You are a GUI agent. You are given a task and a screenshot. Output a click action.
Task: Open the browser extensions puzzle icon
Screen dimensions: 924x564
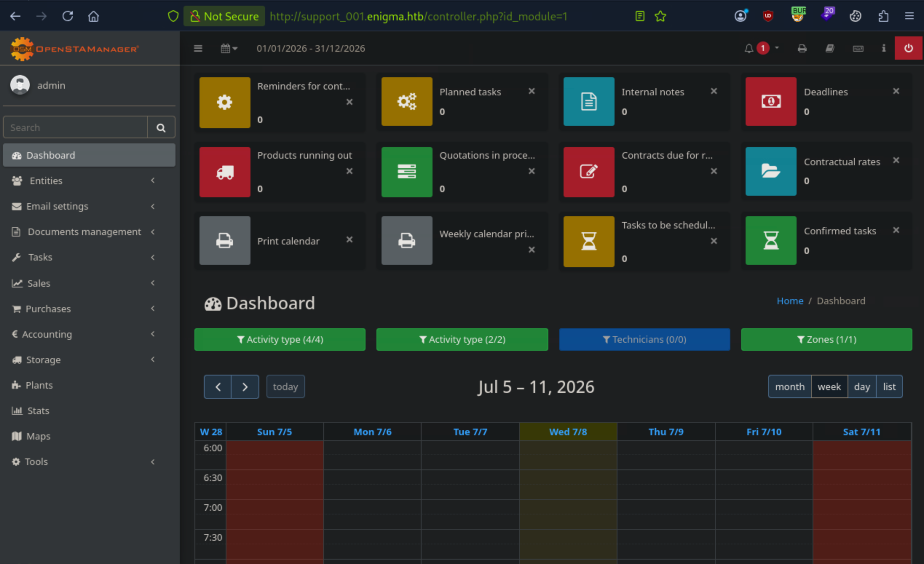(x=883, y=16)
